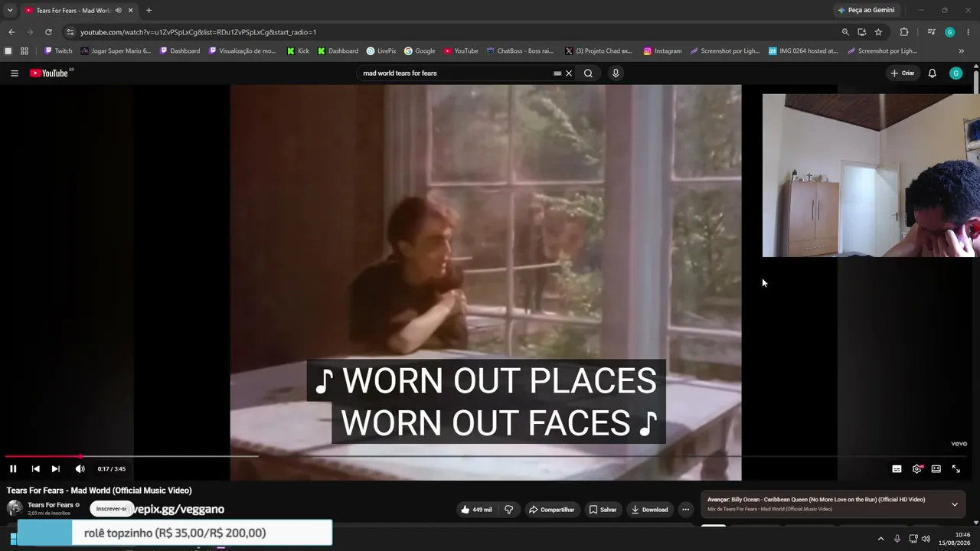The height and width of the screenshot is (551, 980).
Task: Open the browser tab search dropdown
Action: [10, 10]
